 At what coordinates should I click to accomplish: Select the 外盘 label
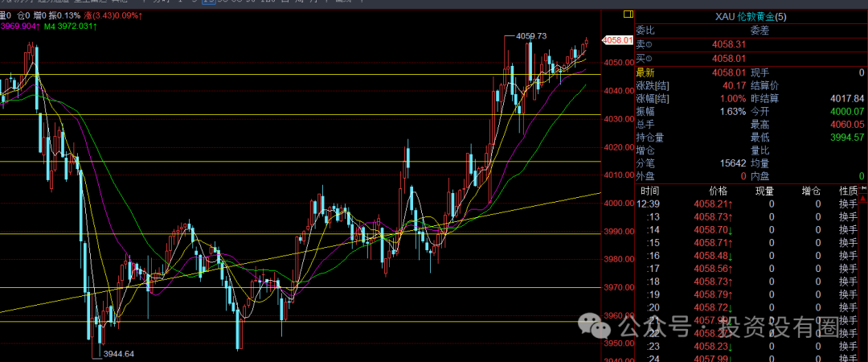tap(645, 176)
